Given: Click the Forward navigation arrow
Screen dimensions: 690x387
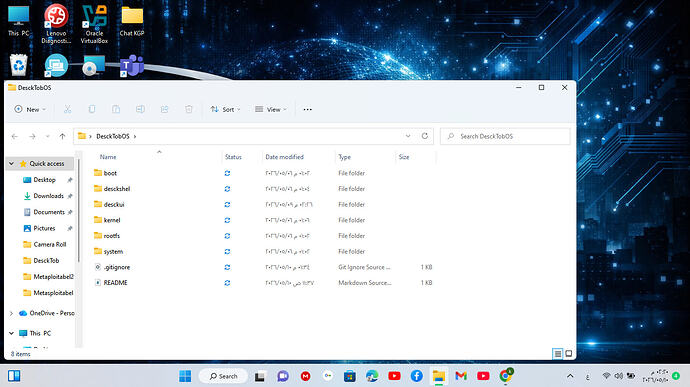Looking at the screenshot, I should coord(32,136).
